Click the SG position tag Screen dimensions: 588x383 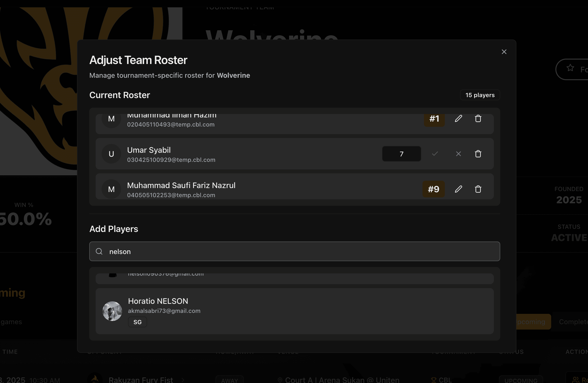click(137, 322)
